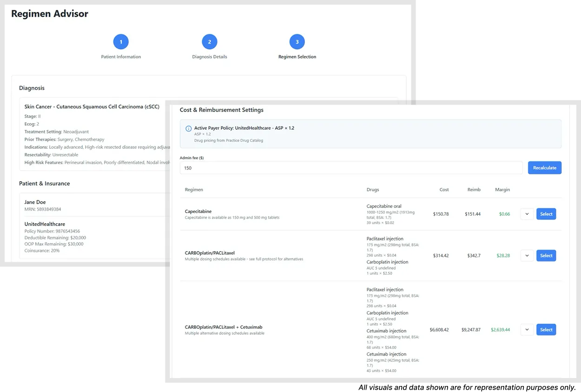Expand the chevron for CARBOplatin/PACLitaxel + Cetuximab
This screenshot has width=581, height=392.
coord(527,330)
